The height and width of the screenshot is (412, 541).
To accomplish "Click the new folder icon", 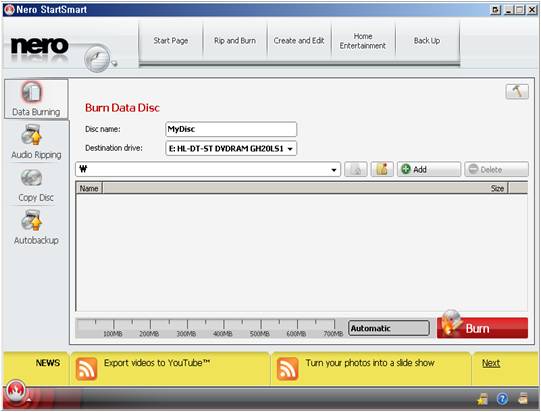I will click(x=382, y=169).
